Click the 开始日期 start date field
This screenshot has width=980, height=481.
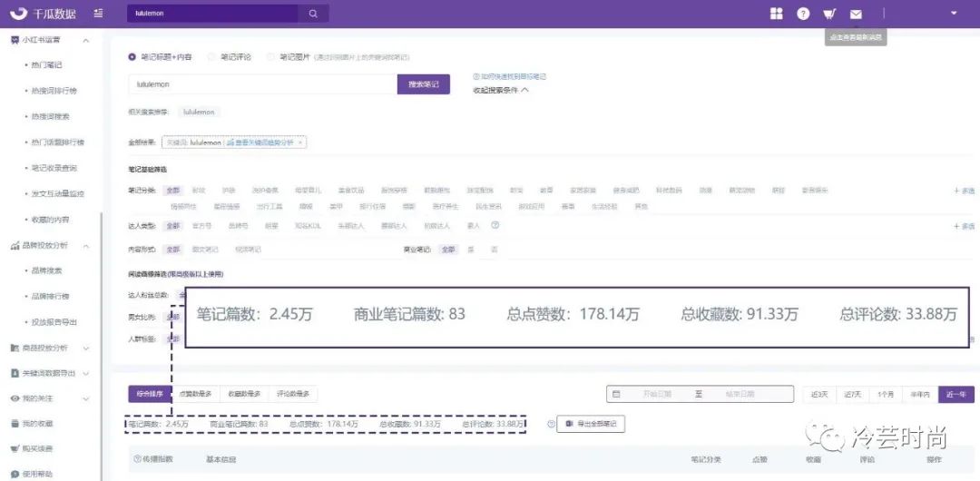click(x=658, y=394)
